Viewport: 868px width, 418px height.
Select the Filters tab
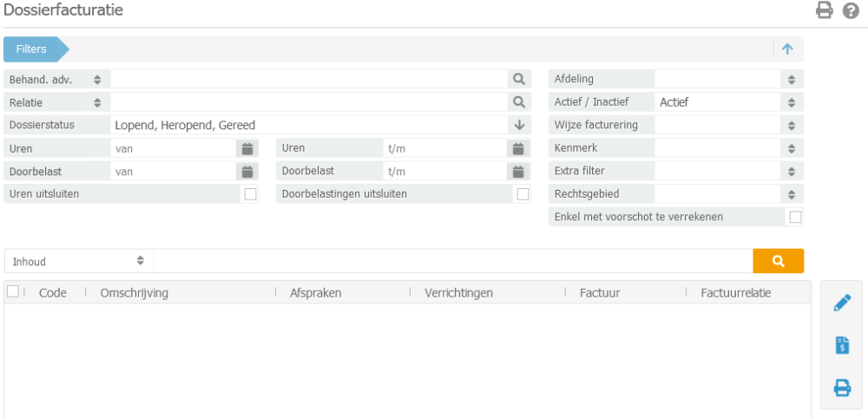point(32,49)
